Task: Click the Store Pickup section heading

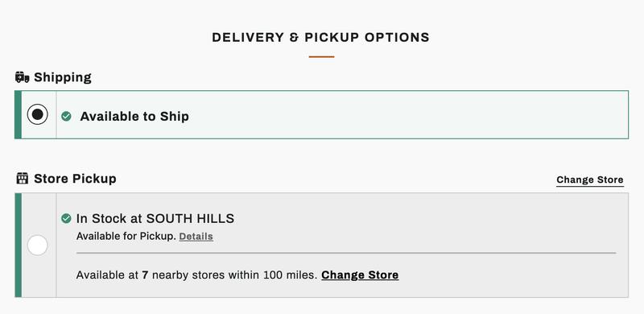Action: point(75,179)
